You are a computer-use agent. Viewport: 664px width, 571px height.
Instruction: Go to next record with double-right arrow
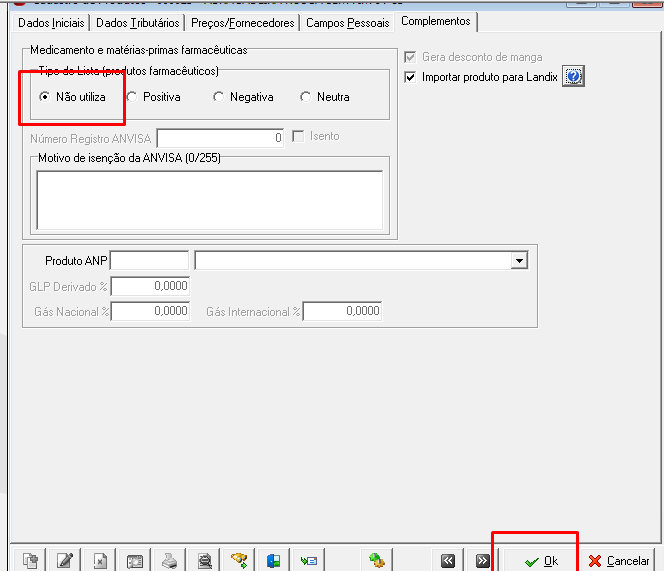point(482,560)
